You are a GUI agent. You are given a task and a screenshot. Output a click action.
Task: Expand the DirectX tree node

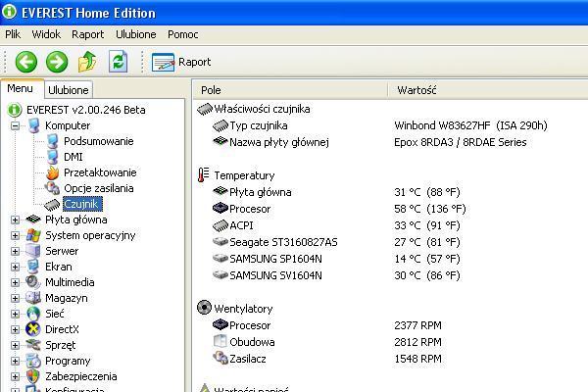15,329
